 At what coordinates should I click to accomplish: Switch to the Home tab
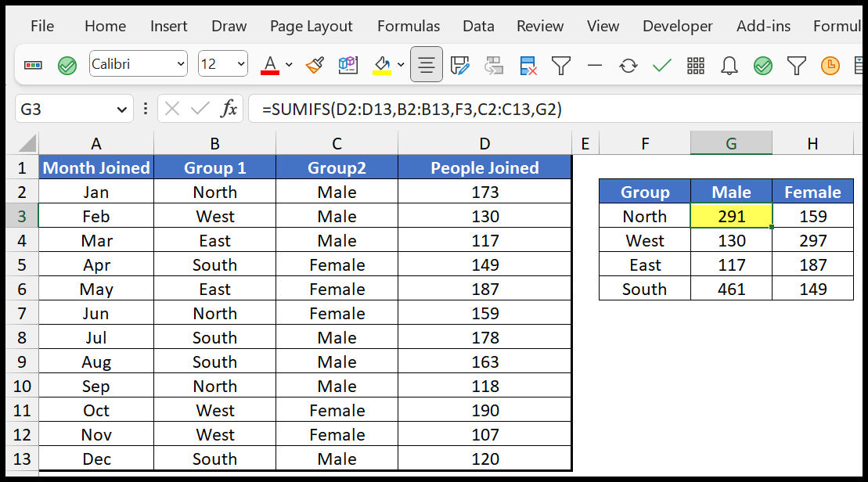coord(105,26)
